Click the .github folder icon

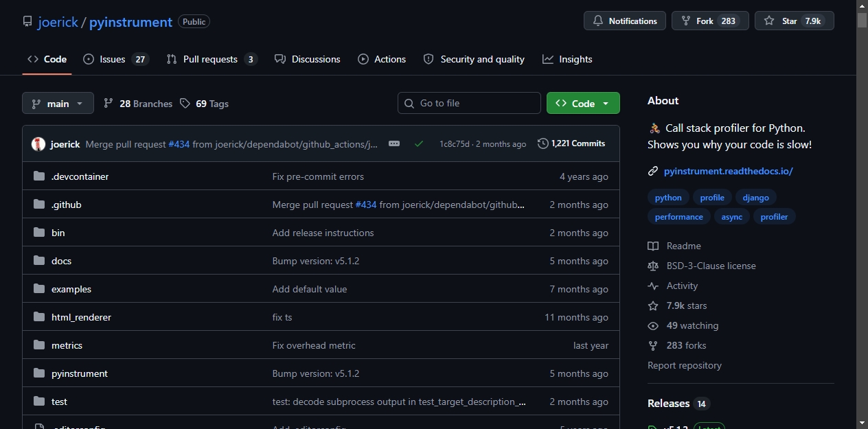tap(39, 205)
